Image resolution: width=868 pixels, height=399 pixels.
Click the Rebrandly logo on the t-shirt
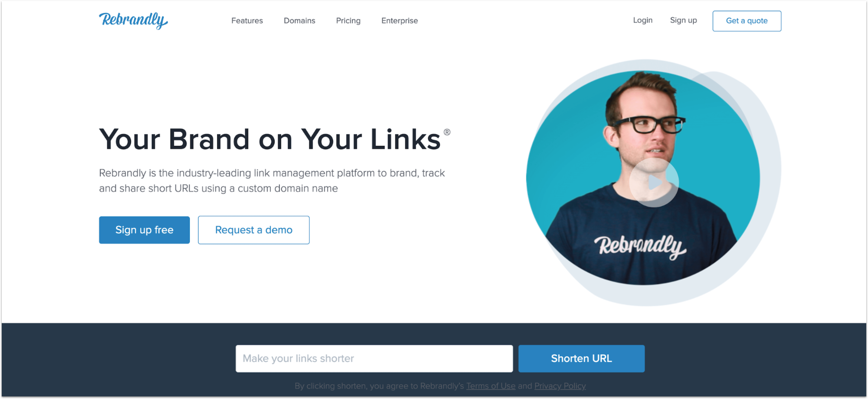(640, 246)
